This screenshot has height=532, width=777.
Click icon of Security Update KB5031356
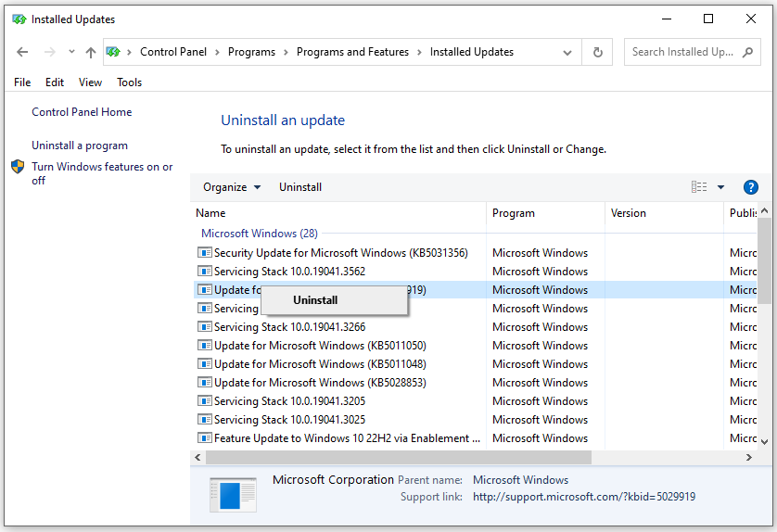[204, 253]
